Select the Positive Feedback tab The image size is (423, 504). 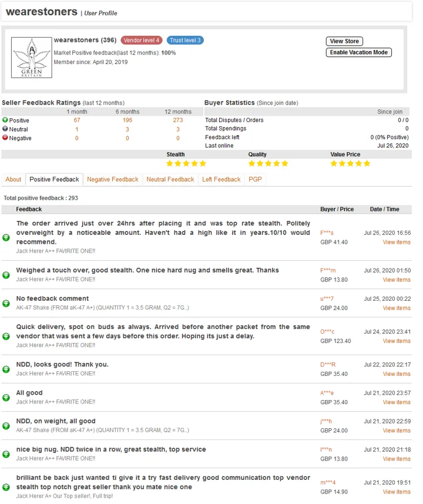point(54,179)
